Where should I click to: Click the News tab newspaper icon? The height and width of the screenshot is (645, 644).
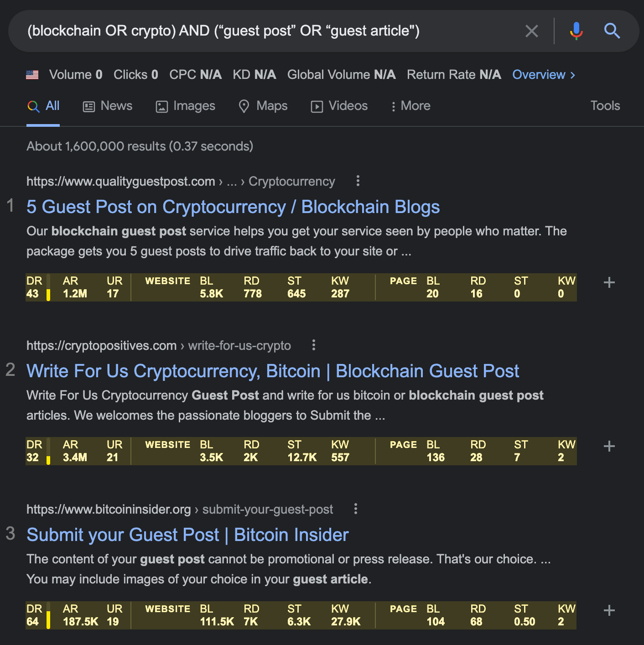[x=88, y=106]
